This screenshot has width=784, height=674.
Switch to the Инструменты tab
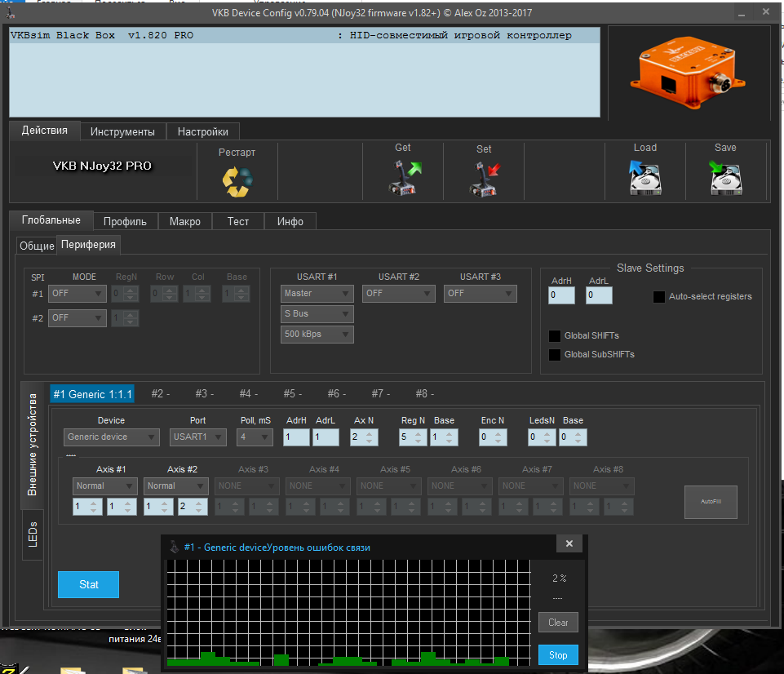[122, 131]
